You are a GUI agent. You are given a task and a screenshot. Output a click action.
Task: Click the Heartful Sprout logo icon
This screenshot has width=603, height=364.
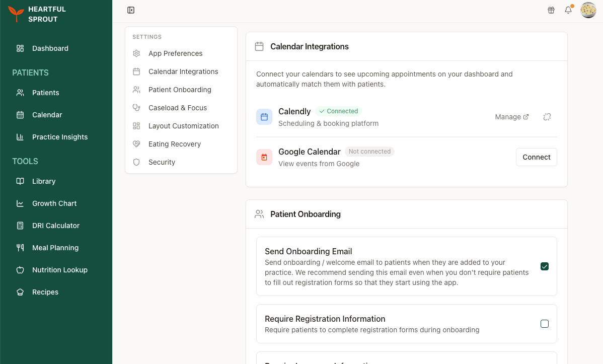coord(16,14)
